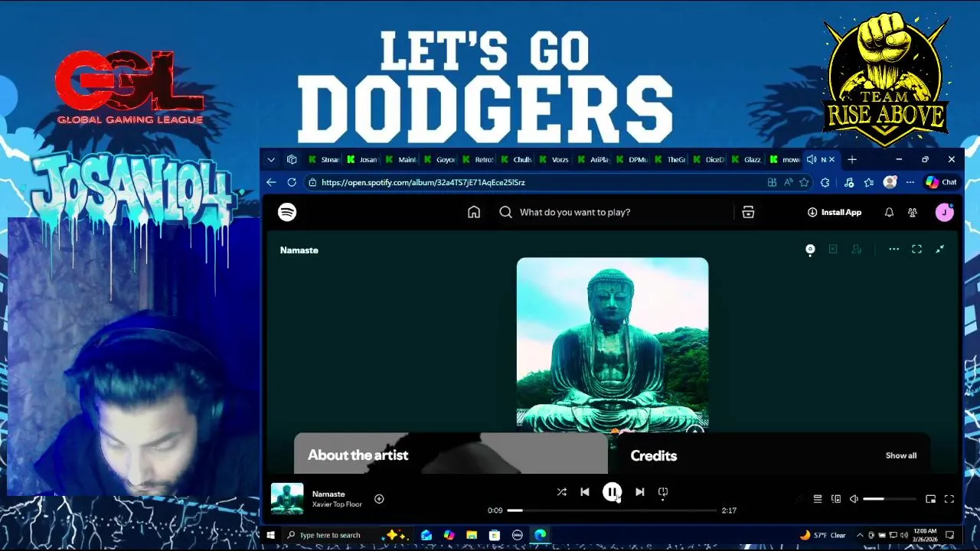Toggle repeat mode
The height and width of the screenshot is (551, 980).
663,492
